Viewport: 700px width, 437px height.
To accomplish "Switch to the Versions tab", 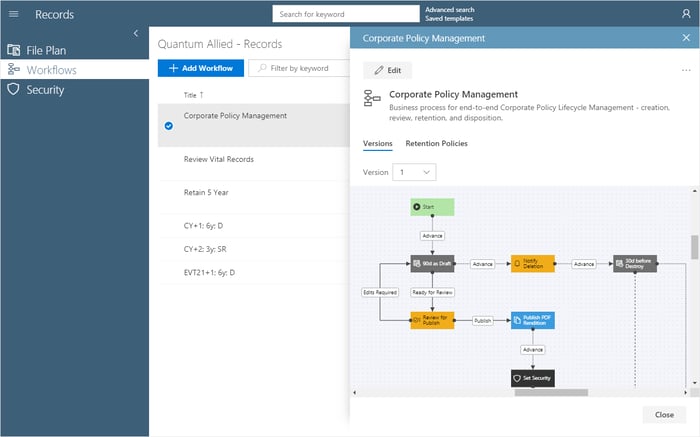I will click(x=378, y=143).
